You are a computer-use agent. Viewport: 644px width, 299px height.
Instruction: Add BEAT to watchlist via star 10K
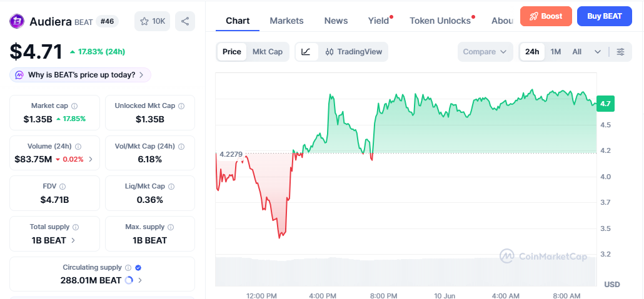[152, 21]
